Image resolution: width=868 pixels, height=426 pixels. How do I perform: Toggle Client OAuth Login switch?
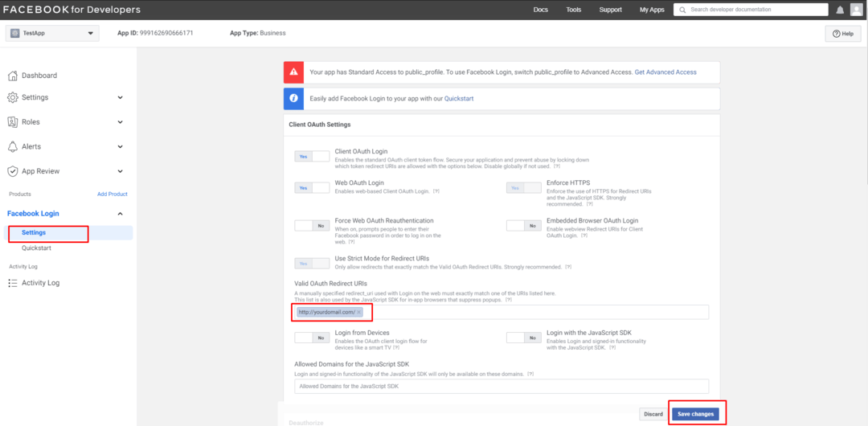pos(312,156)
